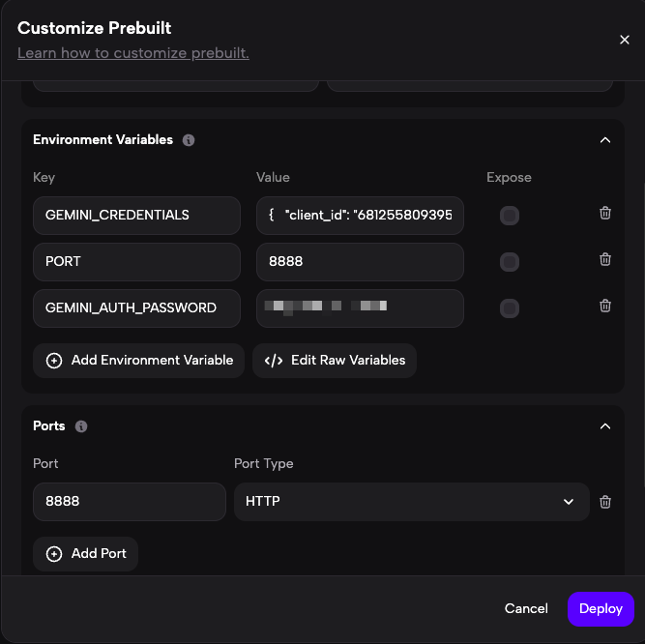Check Expose for GEMINI_AUTH_PASSWORD

click(x=510, y=308)
